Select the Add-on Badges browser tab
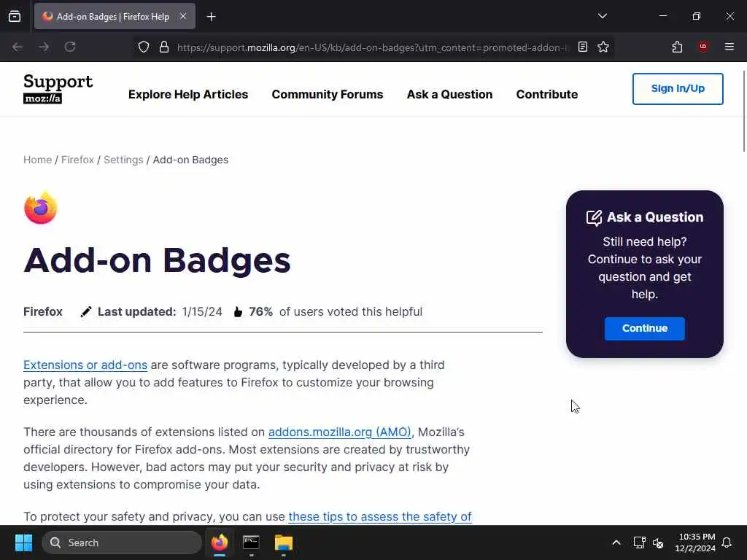 point(115,16)
